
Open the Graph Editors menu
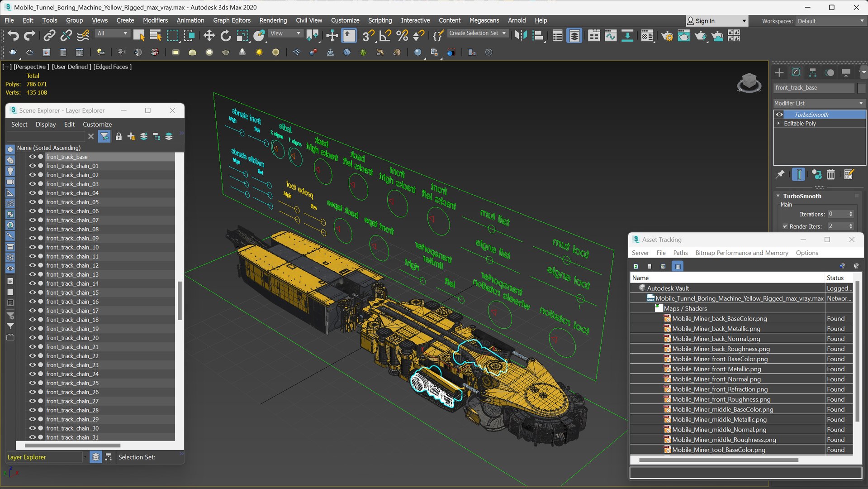[x=232, y=20]
